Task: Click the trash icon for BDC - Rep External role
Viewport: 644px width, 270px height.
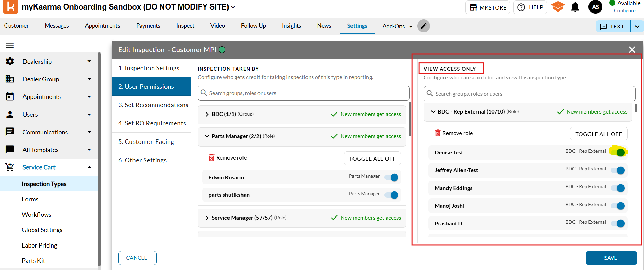Action: 438,133
